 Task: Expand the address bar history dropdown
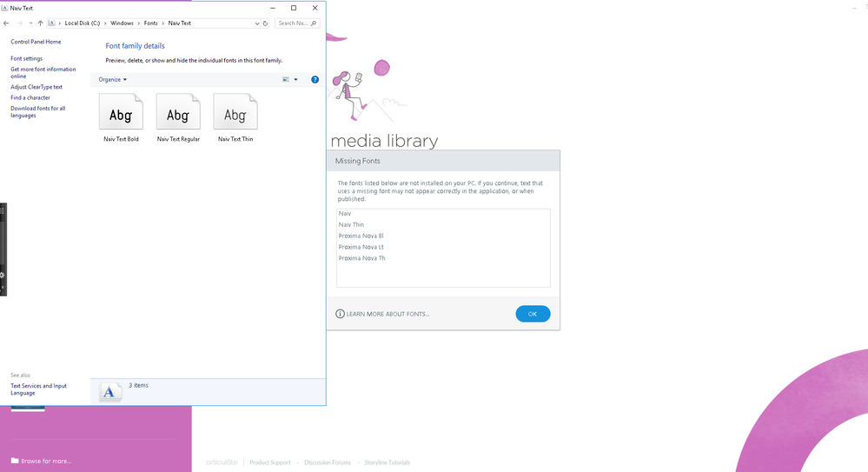click(257, 23)
